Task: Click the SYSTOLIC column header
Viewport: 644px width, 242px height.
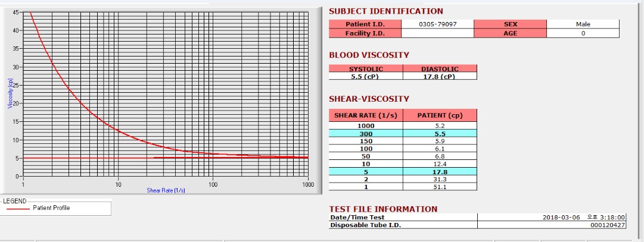Action: (x=366, y=69)
